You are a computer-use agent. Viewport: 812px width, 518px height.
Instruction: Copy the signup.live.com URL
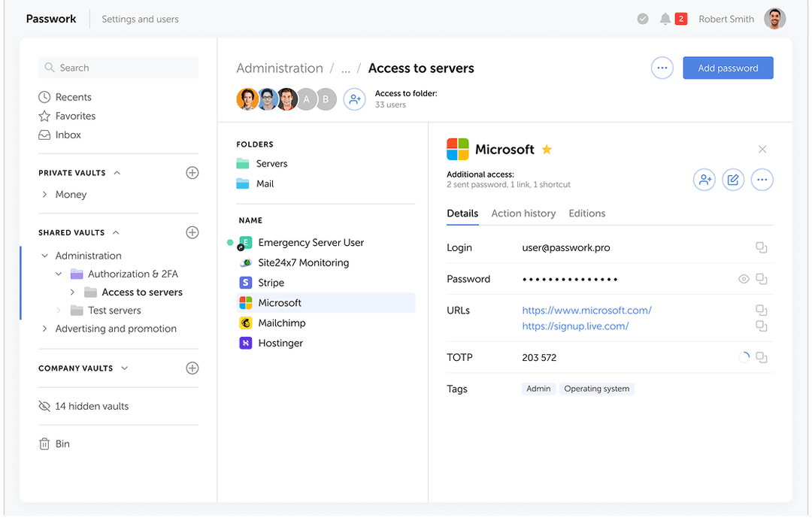pyautogui.click(x=761, y=326)
